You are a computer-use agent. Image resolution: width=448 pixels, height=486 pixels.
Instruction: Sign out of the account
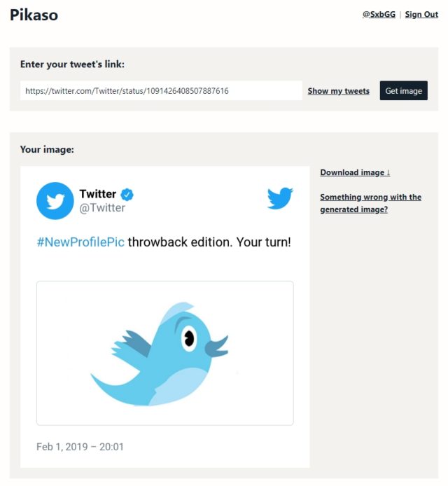[421, 15]
